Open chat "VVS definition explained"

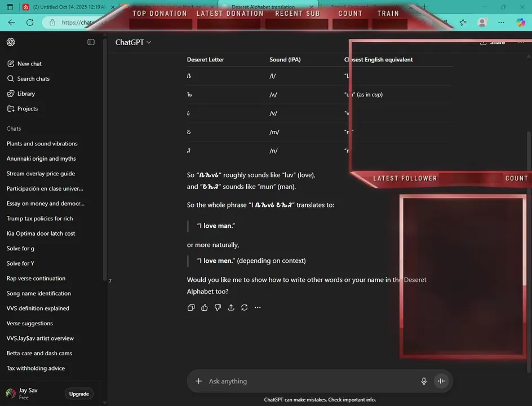[x=38, y=308]
